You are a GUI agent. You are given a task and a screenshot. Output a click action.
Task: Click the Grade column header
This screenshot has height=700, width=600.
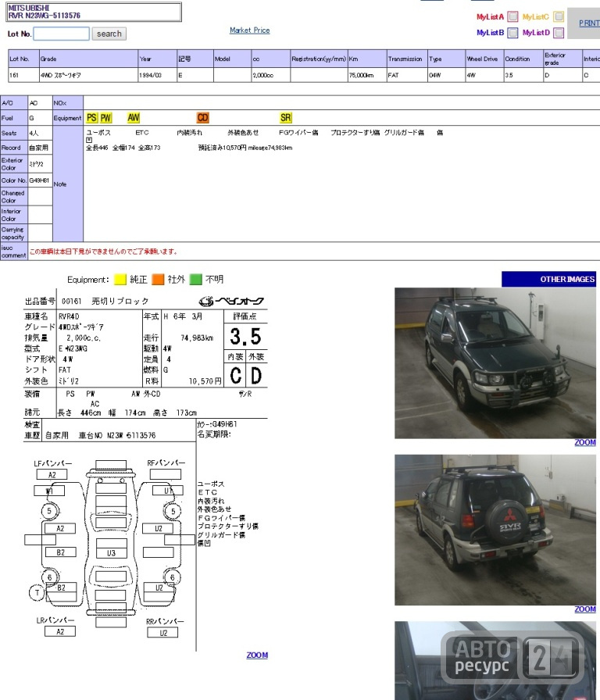click(x=88, y=59)
